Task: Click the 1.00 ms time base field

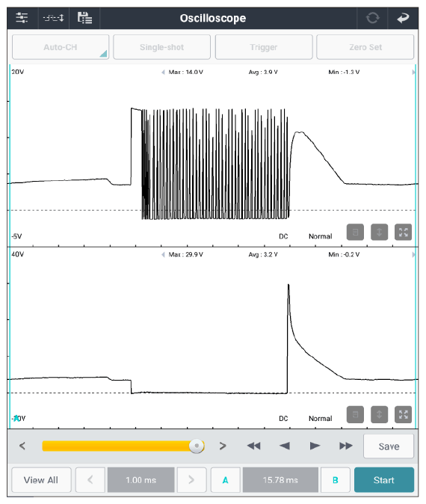Action: pos(141,480)
